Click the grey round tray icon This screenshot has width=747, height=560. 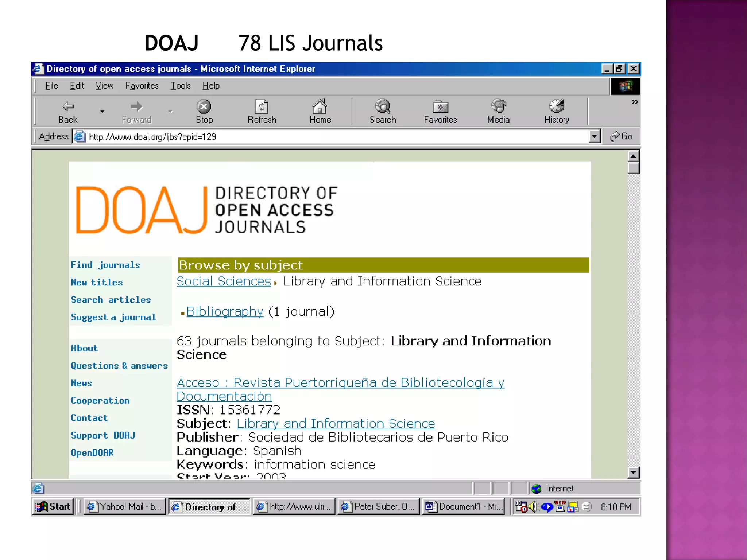[586, 507]
